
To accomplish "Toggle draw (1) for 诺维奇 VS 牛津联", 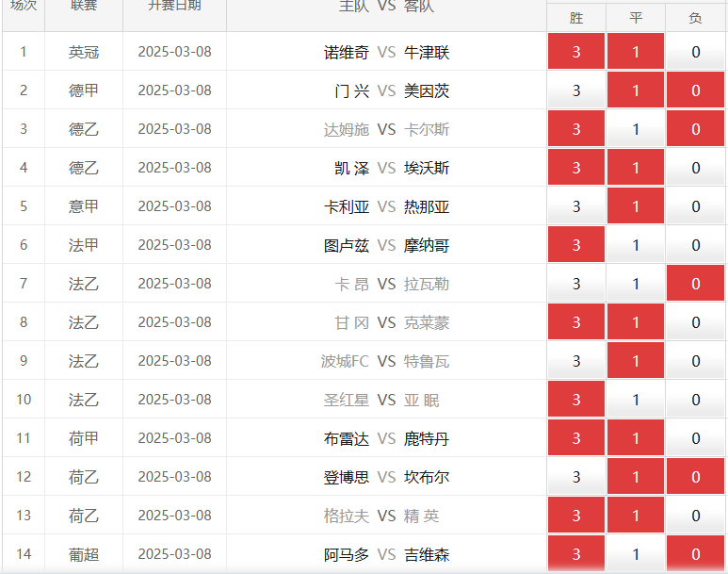I will point(636,52).
